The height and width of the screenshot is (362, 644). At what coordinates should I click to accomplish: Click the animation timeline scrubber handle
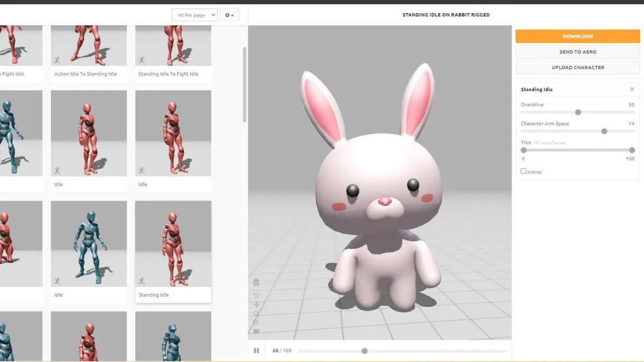[x=364, y=351]
